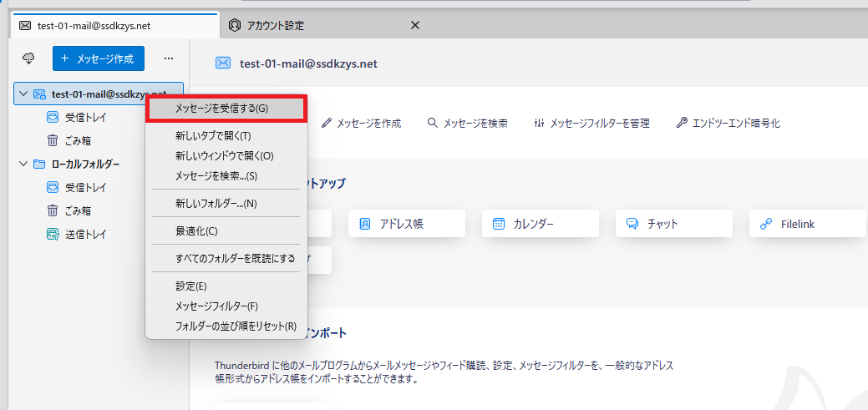Open メッセージフィルターを管理 link
Image resolution: width=868 pixels, height=410 pixels.
[591, 124]
